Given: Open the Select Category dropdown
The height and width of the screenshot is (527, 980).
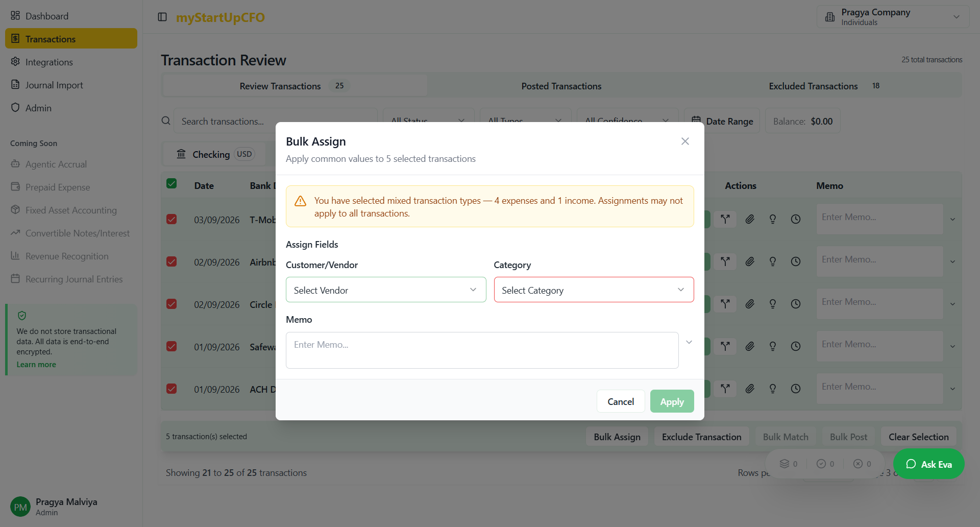Looking at the screenshot, I should tap(593, 290).
